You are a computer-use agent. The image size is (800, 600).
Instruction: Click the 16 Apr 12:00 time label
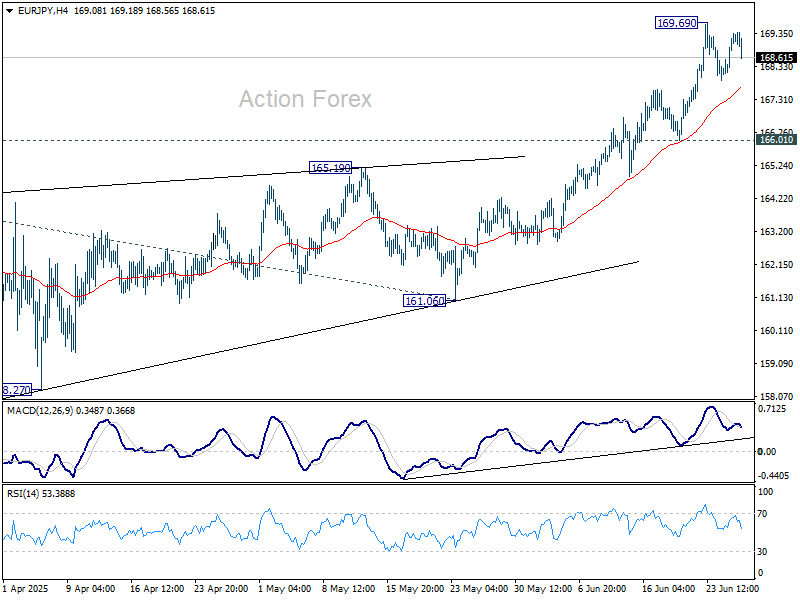157,589
